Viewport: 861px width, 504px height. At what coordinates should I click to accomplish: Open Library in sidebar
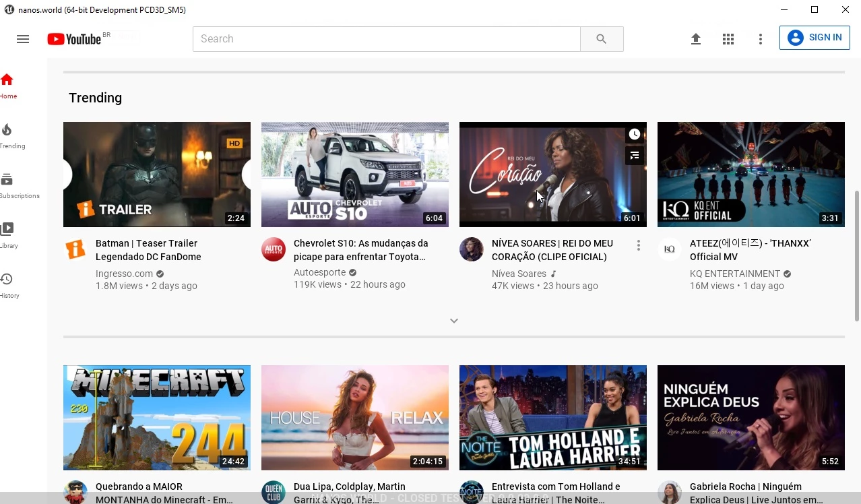(8, 237)
